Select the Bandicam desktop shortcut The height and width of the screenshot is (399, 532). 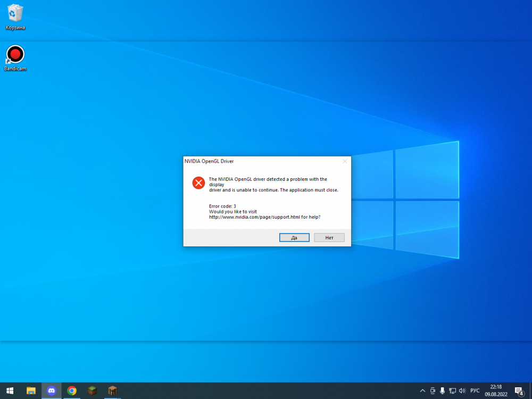pos(15,58)
